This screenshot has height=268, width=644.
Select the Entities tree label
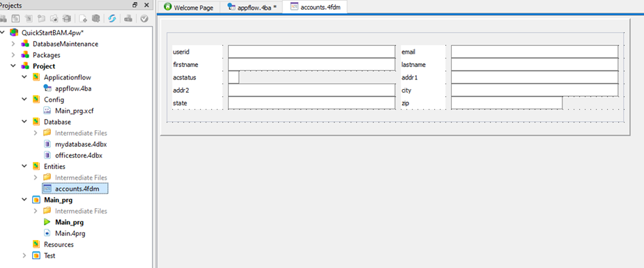pos(54,166)
